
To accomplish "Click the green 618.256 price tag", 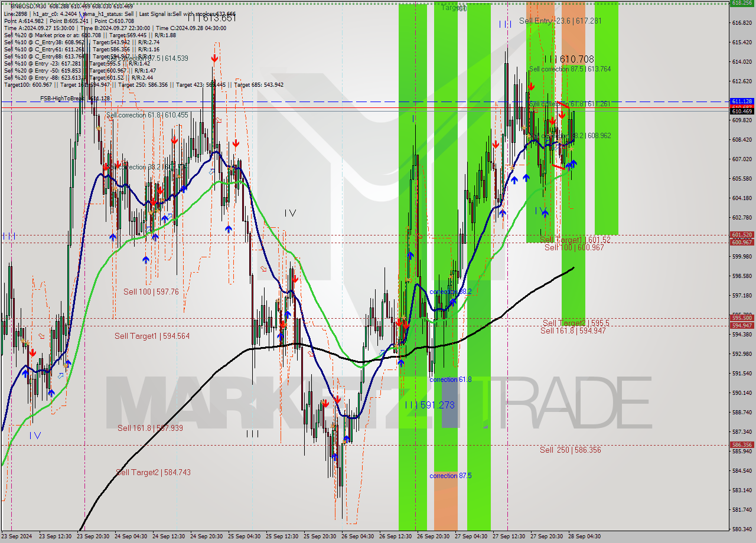I will coord(742,3).
